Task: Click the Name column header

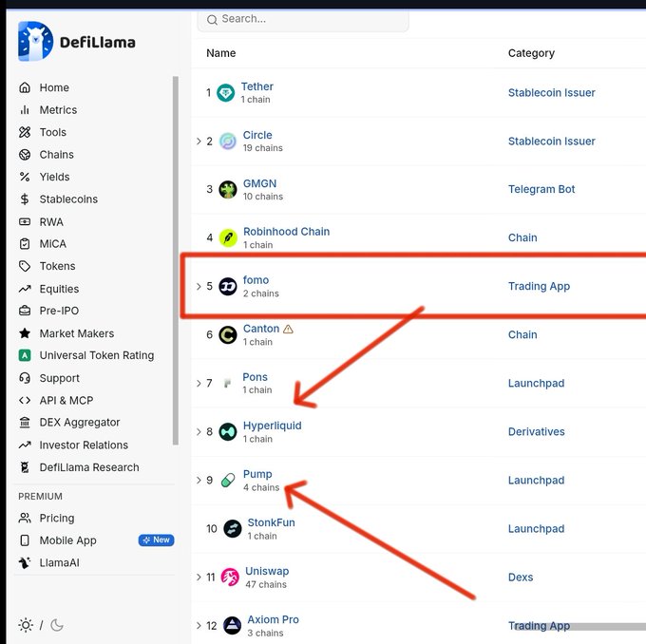Action: point(220,53)
